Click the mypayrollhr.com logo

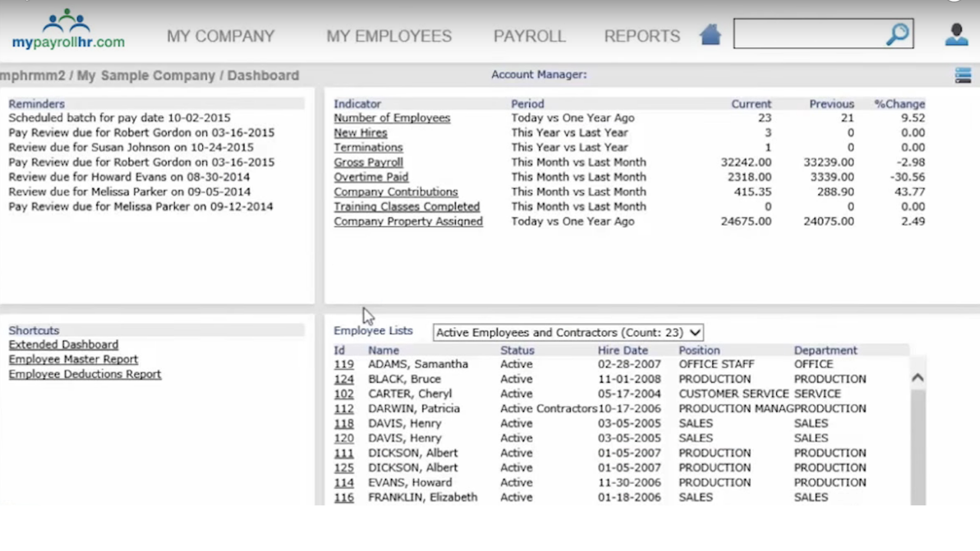pos(68,29)
